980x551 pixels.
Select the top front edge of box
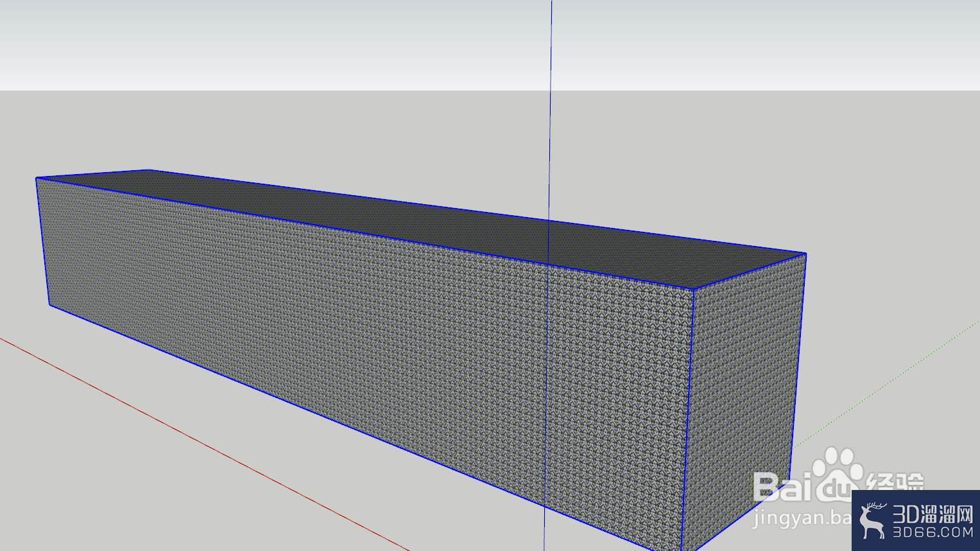click(x=365, y=234)
